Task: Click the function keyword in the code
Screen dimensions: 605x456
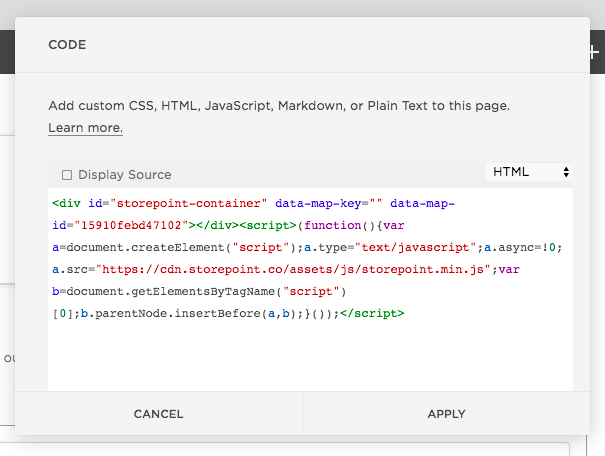Action: (332, 225)
